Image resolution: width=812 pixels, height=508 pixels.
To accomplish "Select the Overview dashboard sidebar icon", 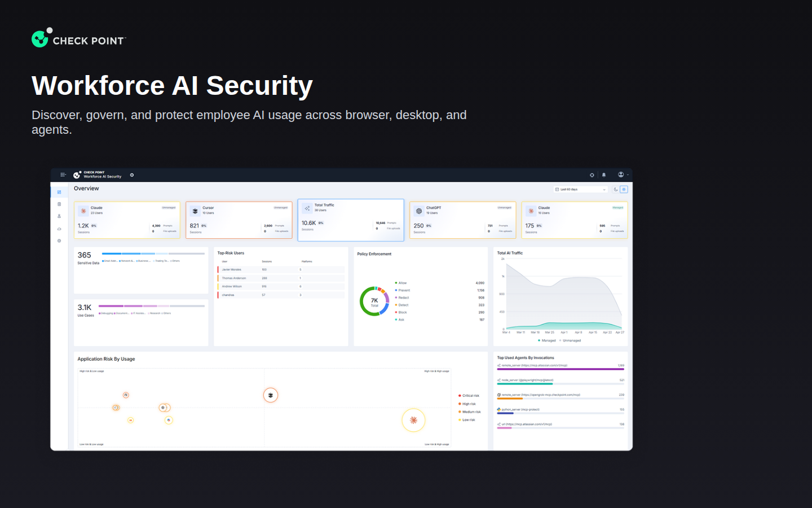I will (59, 192).
